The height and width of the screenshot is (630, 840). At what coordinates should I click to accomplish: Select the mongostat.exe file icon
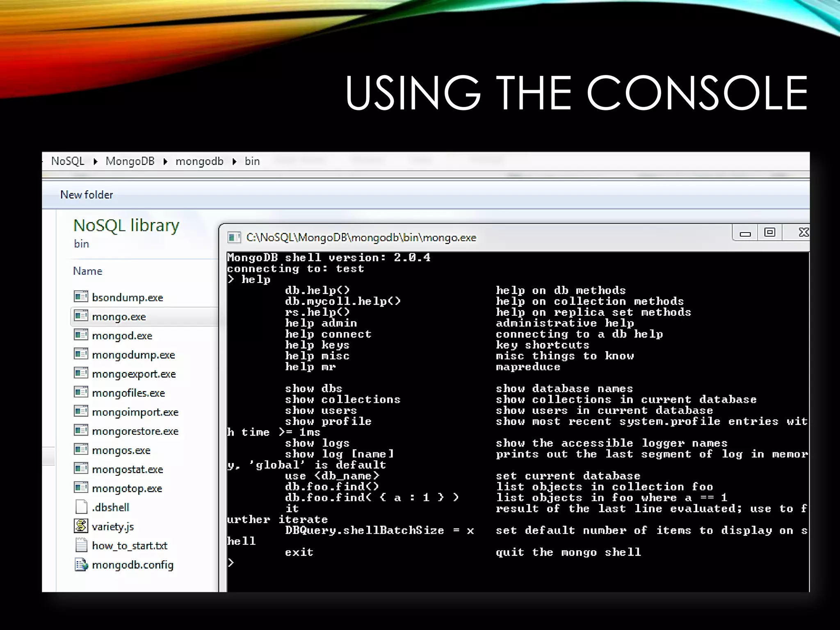(81, 469)
